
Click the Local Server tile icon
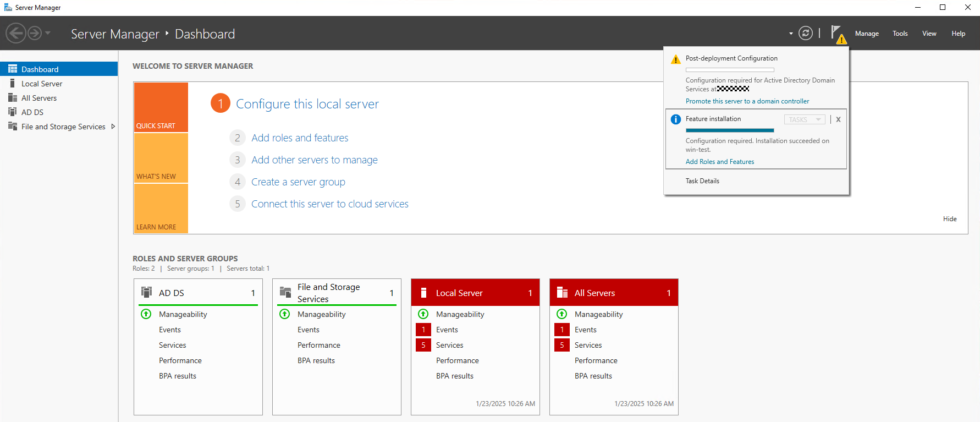click(423, 293)
